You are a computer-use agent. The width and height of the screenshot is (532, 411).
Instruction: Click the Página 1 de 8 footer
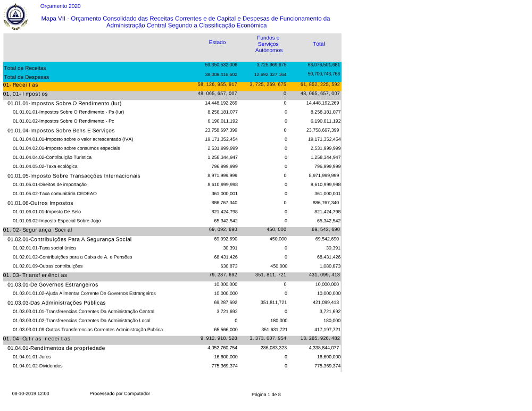266,394
